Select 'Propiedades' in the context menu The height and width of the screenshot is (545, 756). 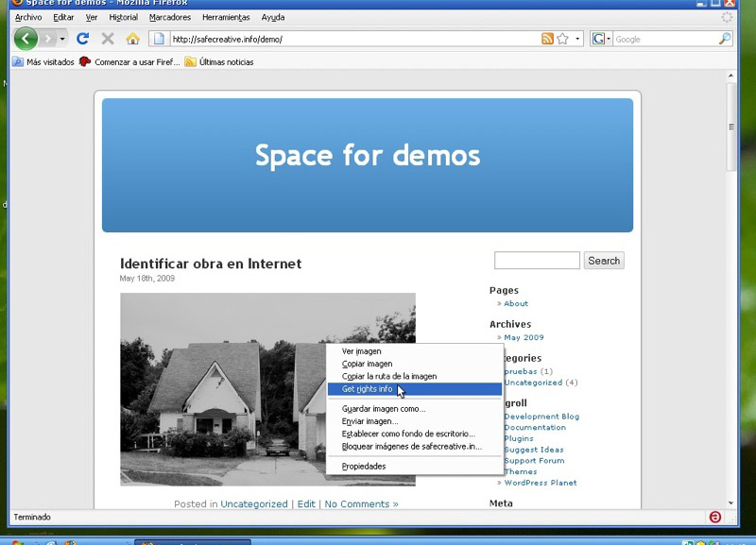(364, 467)
